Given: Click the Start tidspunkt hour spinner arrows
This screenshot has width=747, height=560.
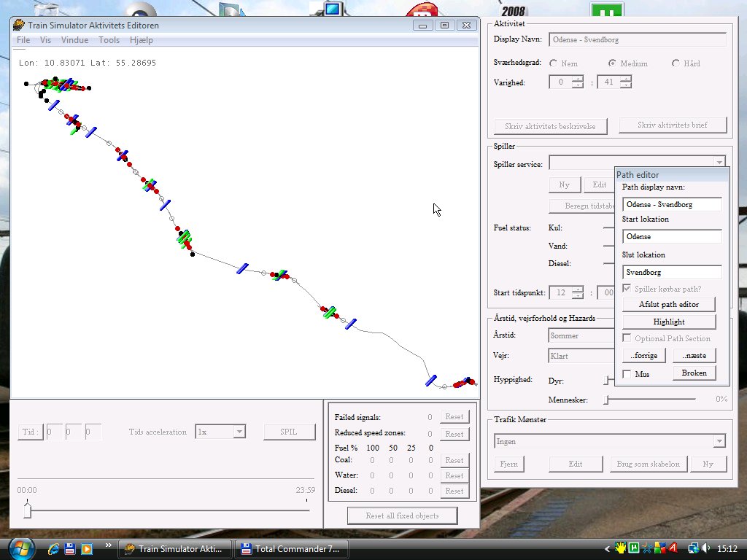Looking at the screenshot, I should [x=578, y=292].
